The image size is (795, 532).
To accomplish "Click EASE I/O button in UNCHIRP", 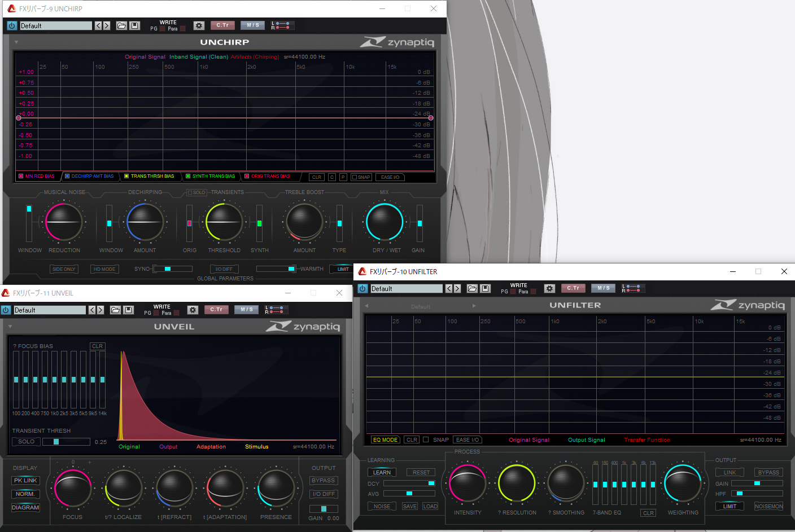I will pyautogui.click(x=390, y=177).
